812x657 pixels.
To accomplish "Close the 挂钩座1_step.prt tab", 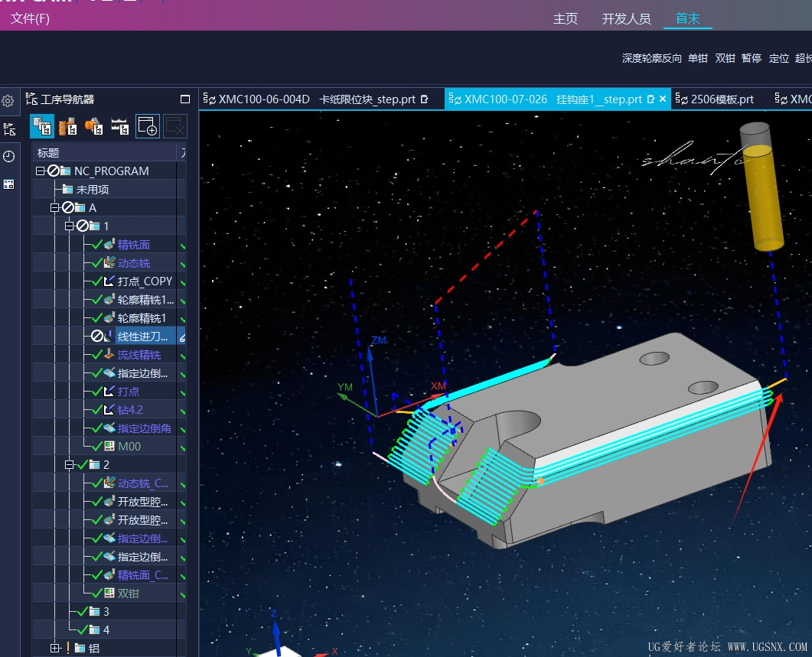I will pos(663,99).
